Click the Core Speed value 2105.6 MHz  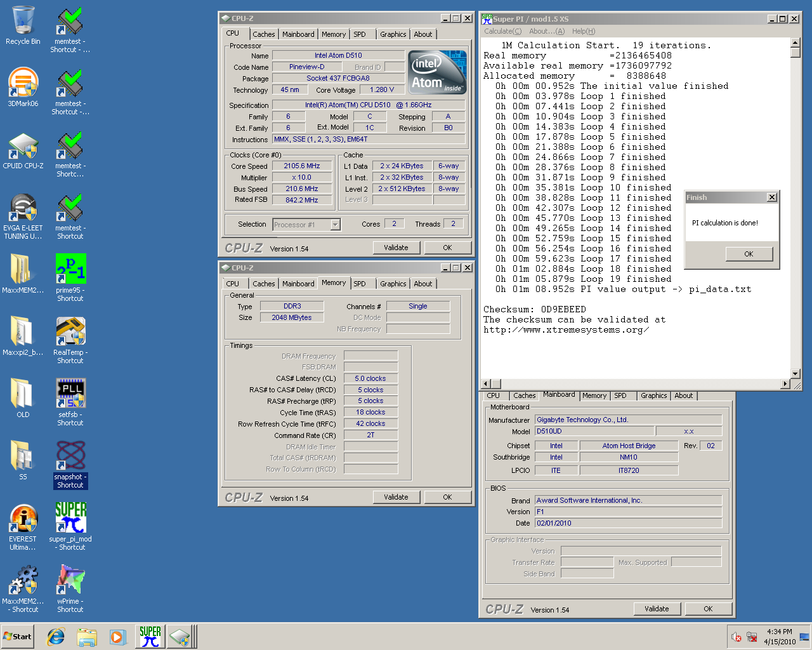pos(302,166)
